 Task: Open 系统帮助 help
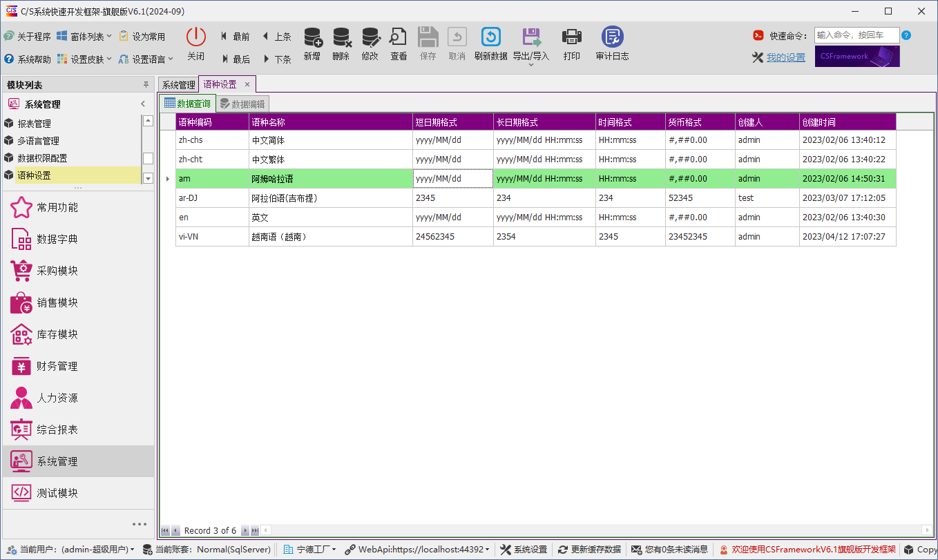point(28,59)
